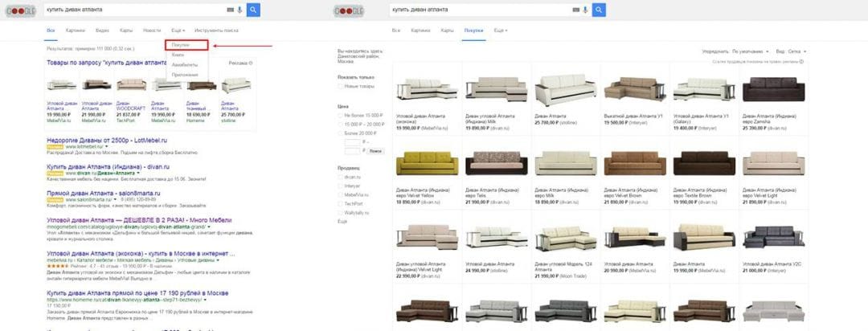Open Диван WOODCRAFT ad thumbnail in left window
This screenshot has width=868, height=331.
131,84
